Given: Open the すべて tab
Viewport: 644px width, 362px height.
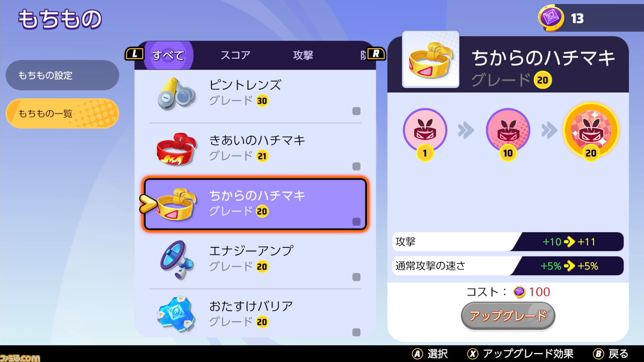Looking at the screenshot, I should (x=169, y=55).
